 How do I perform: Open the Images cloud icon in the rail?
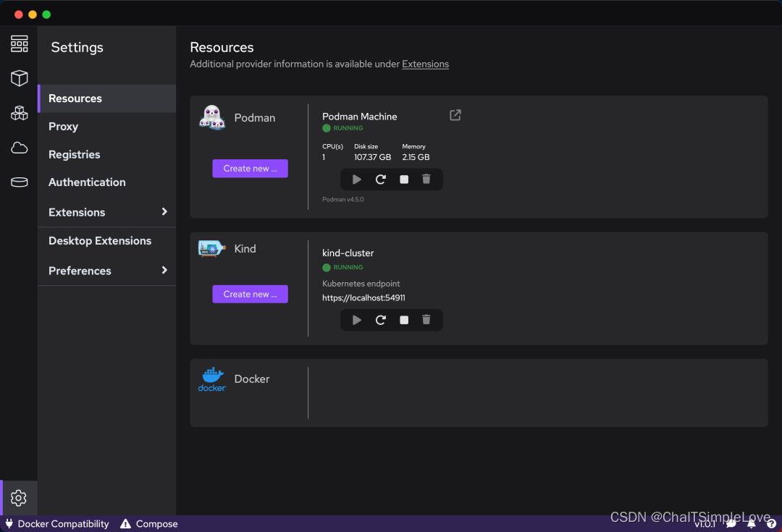pyautogui.click(x=19, y=148)
